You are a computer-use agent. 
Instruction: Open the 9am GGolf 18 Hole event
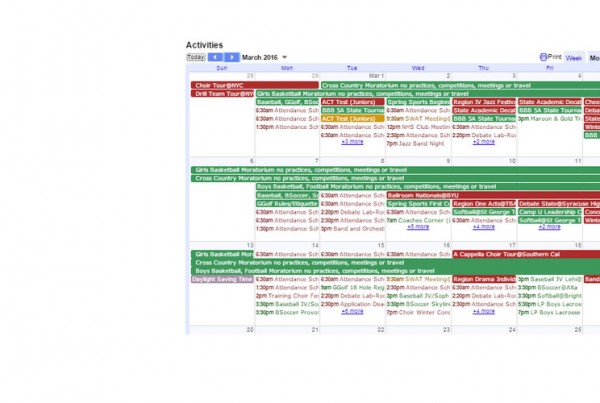tap(352, 287)
